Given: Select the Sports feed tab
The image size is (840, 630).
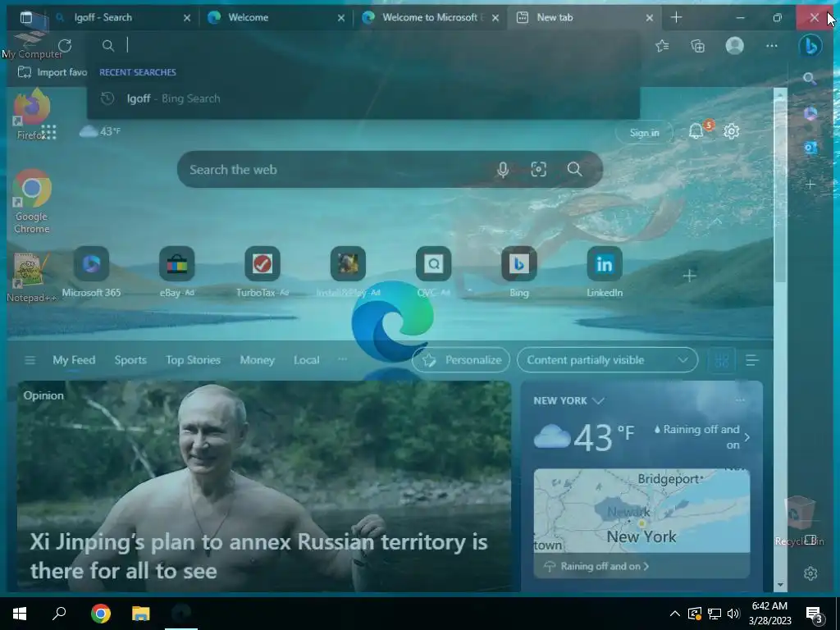Looking at the screenshot, I should click(x=130, y=360).
